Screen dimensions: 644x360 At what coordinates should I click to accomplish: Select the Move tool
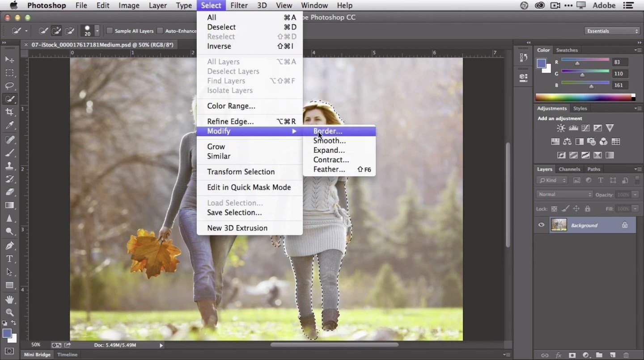(x=10, y=59)
